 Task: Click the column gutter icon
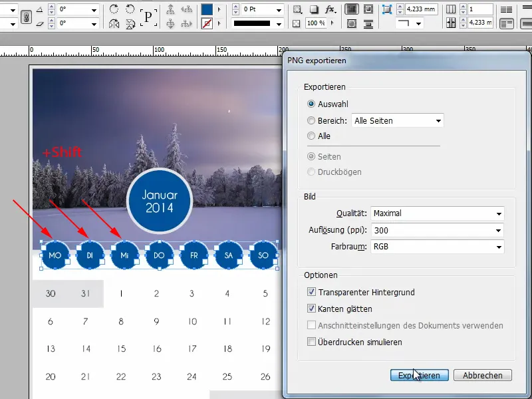coord(451,23)
